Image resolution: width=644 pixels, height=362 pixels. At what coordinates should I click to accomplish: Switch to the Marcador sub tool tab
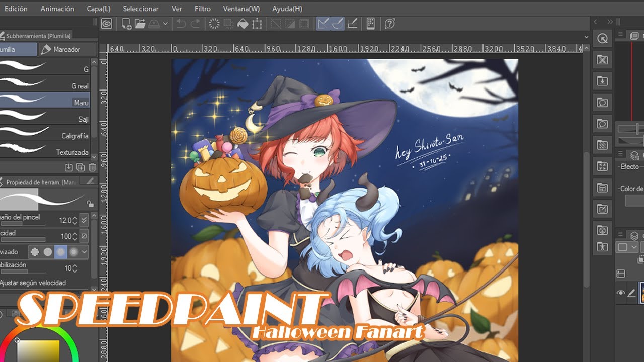pyautogui.click(x=67, y=49)
